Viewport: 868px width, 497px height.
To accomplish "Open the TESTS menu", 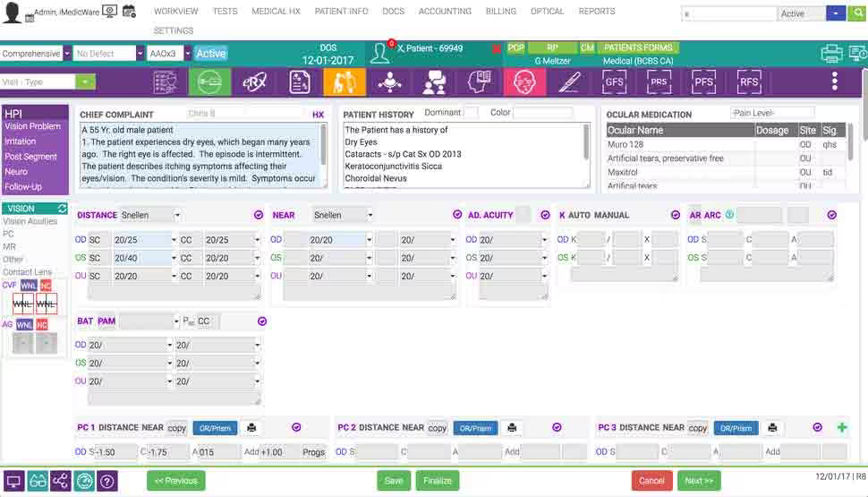I will 225,11.
